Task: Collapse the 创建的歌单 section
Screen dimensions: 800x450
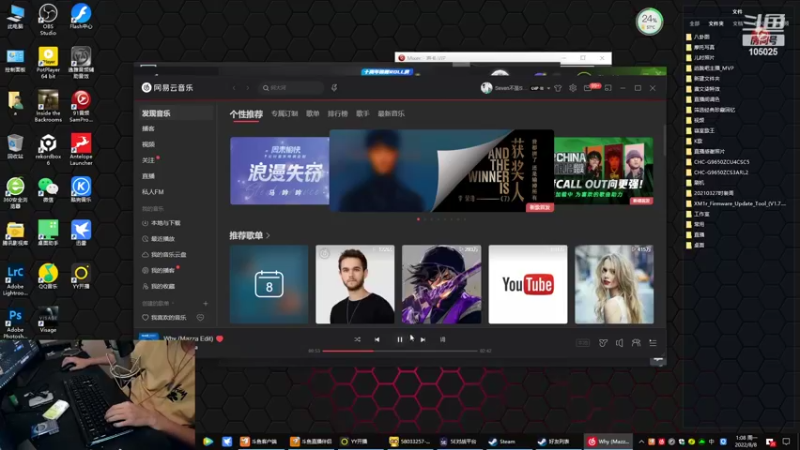Action: pos(158,304)
